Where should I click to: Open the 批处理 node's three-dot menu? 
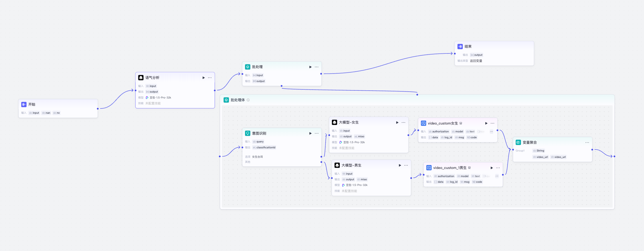(317, 67)
